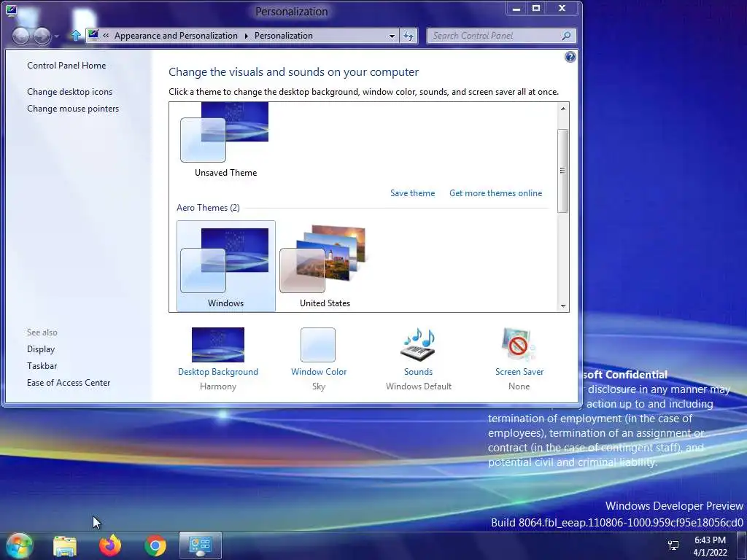The height and width of the screenshot is (560, 747).
Task: Expand the address bar double-chevron history
Action: 106,36
